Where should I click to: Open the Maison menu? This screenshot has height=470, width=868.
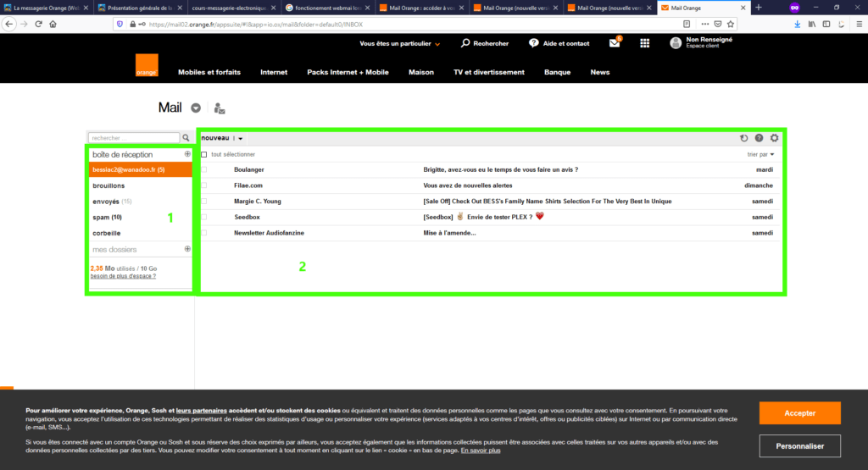pos(421,73)
